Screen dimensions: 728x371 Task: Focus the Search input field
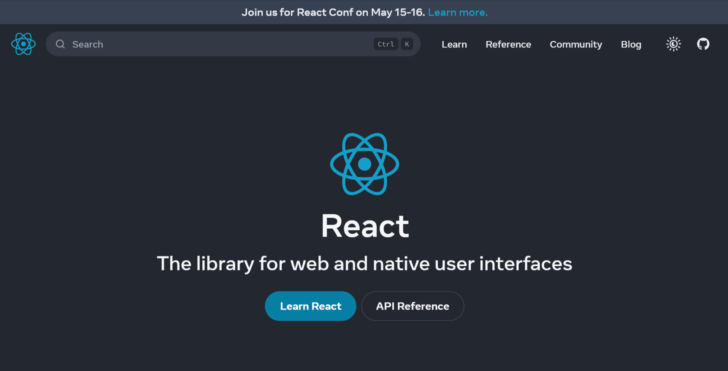233,44
